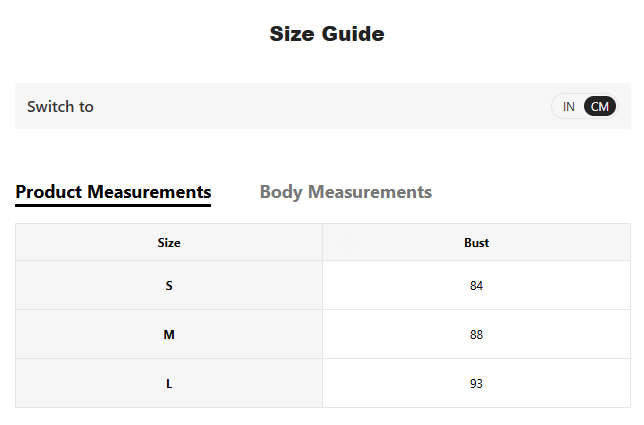Click the bust value 88
The height and width of the screenshot is (425, 644).
coord(476,335)
